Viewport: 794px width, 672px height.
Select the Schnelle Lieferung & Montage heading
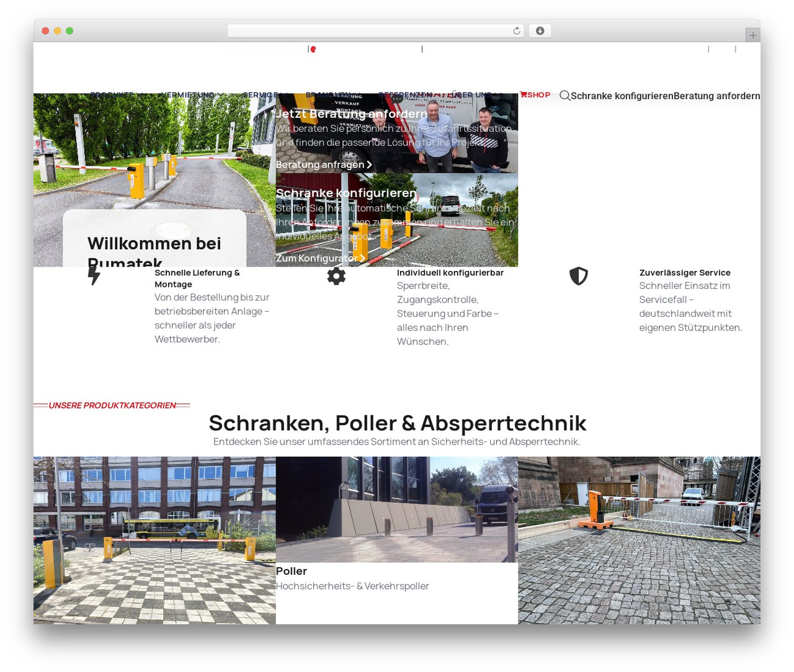[x=197, y=278]
